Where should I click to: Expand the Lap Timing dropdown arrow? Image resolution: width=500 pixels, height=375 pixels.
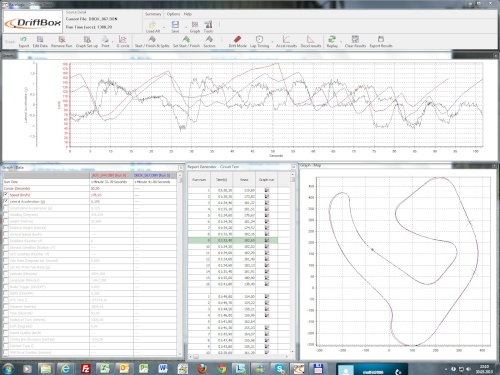(272, 42)
